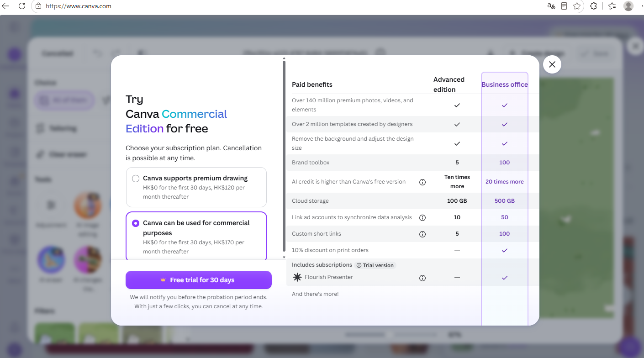Screen dimensions: 644x358
Task: Click '500 GB' cloud storage value
Action: [x=505, y=201]
